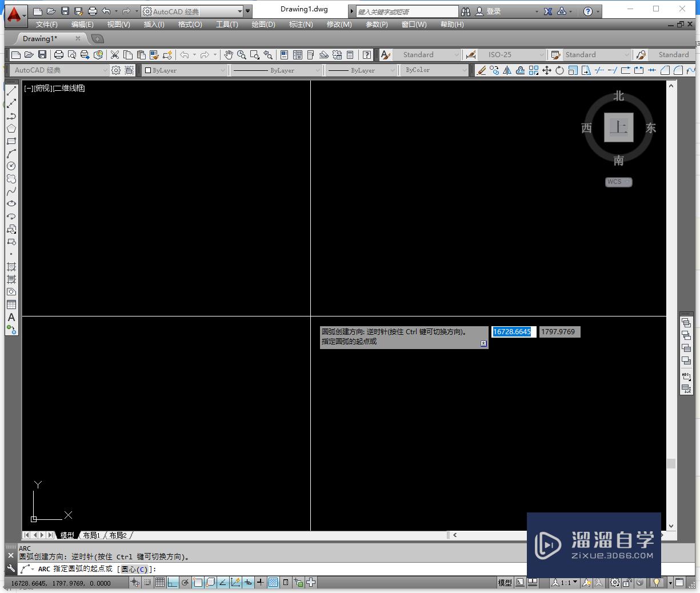Select the Polygon drawing tool
This screenshot has height=593, width=700.
click(x=11, y=128)
